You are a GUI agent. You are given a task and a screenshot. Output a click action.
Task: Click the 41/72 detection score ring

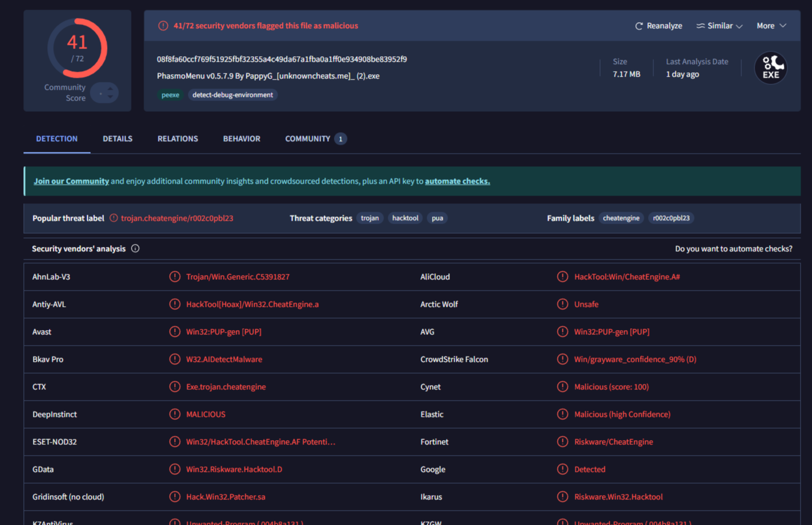click(x=77, y=48)
